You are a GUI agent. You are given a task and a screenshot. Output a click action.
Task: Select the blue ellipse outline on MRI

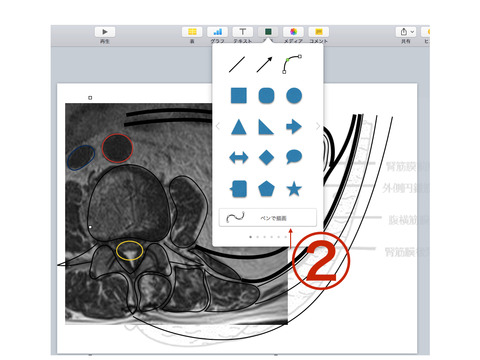[x=81, y=158]
